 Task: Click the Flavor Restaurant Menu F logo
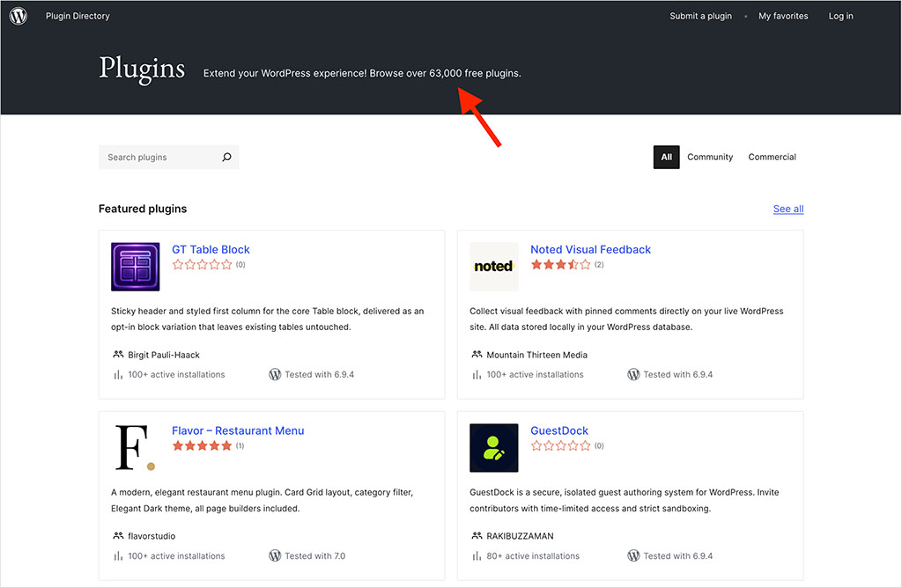135,448
